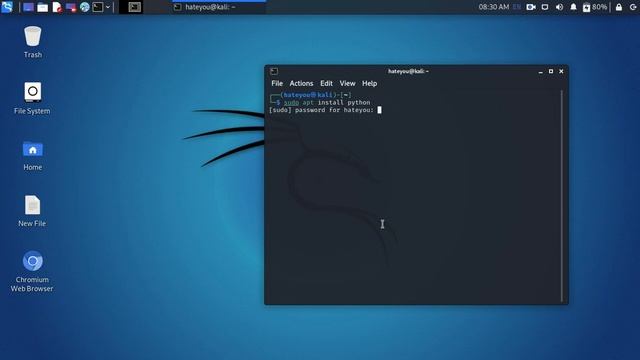Select the hateyou@kali taskbar window button
This screenshot has width=640, height=360.
[x=219, y=7]
